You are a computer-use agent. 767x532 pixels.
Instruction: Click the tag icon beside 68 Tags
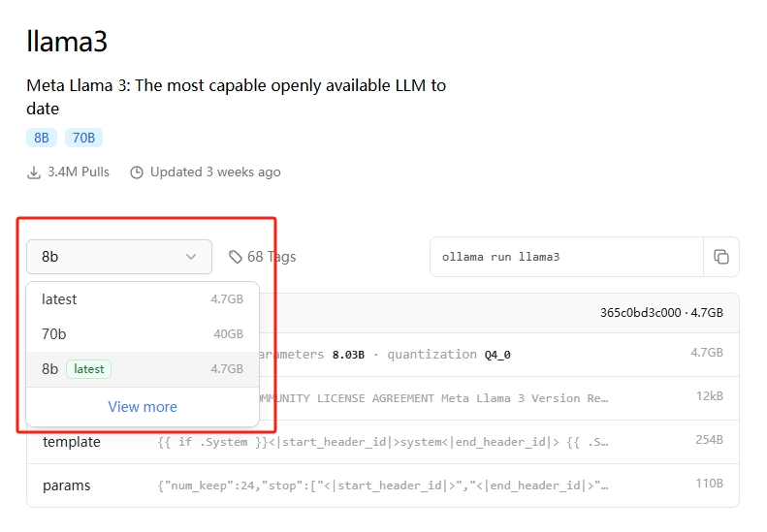(x=236, y=257)
